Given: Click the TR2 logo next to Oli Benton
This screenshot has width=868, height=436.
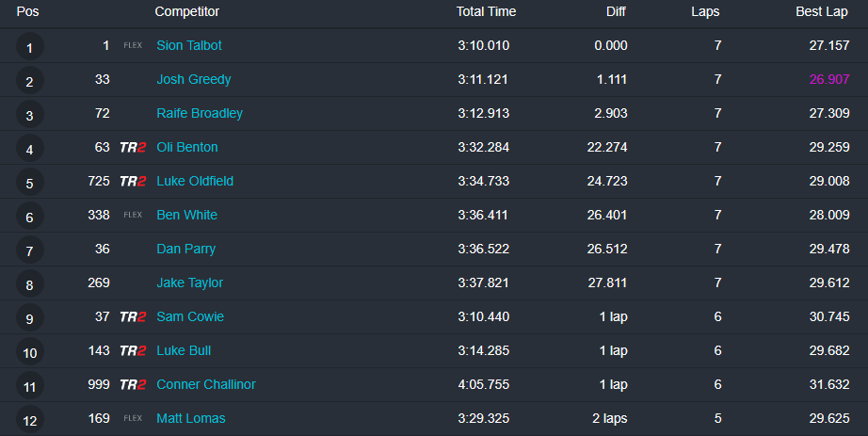Looking at the screenshot, I should coord(133,147).
